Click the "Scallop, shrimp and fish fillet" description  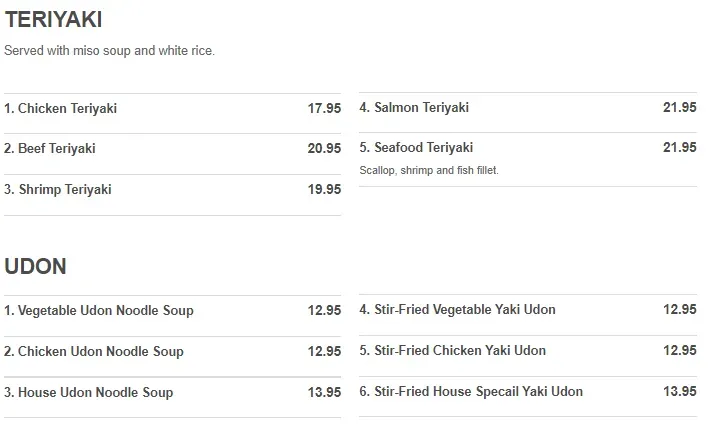428,170
